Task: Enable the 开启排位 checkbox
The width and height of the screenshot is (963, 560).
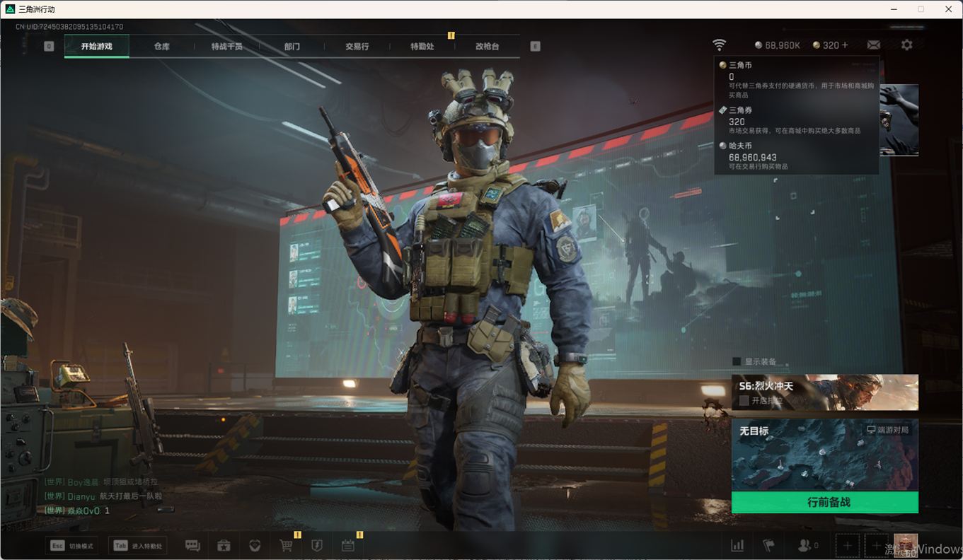Action: [744, 400]
